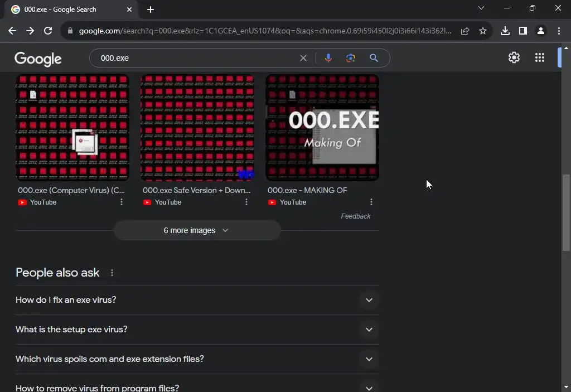Clear the search box text
Image resolution: width=571 pixels, height=392 pixels.
tap(303, 58)
